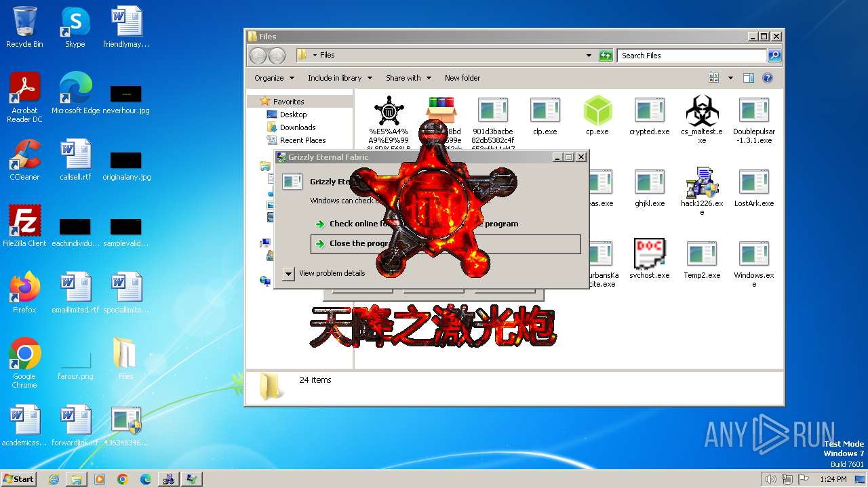Click the Explorer Back navigation button
This screenshot has width=868, height=488.
[258, 56]
